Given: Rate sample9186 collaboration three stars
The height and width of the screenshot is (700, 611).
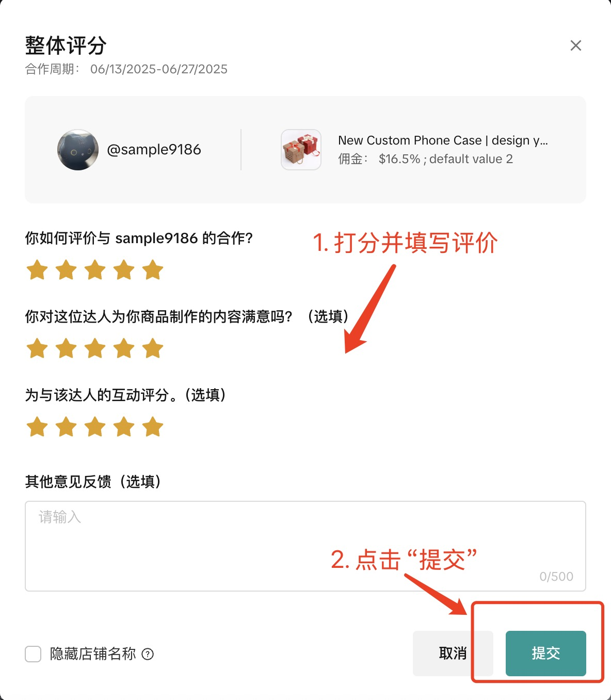Looking at the screenshot, I should [x=95, y=270].
